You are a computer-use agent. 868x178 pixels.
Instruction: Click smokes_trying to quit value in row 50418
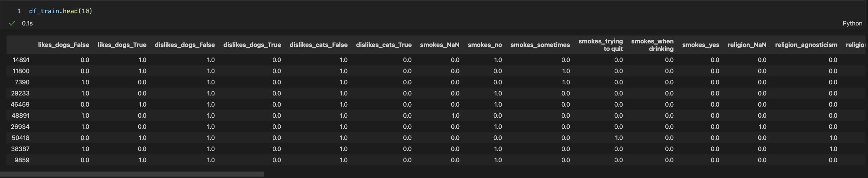tap(618, 138)
